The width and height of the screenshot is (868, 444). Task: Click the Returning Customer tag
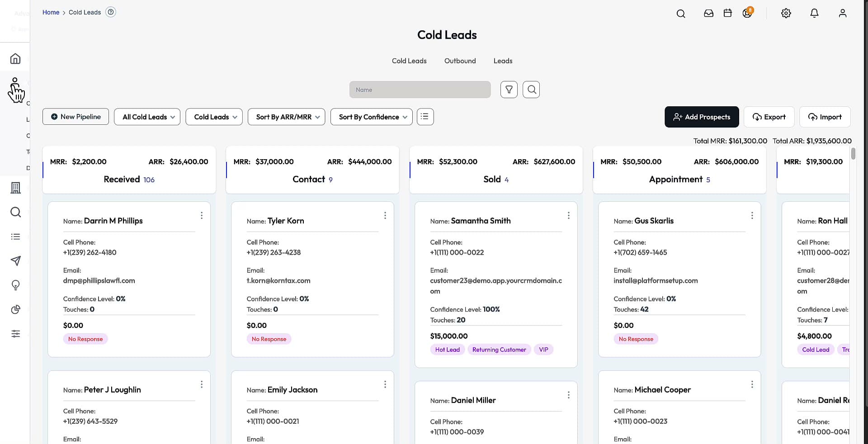tap(499, 350)
